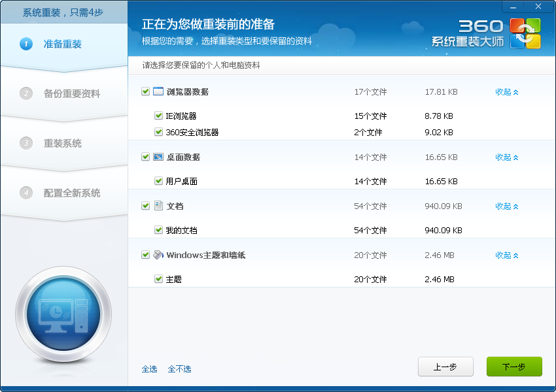This screenshot has height=392, width=556.
Task: Click the Windows theme and wallpaper icon
Action: [x=158, y=255]
